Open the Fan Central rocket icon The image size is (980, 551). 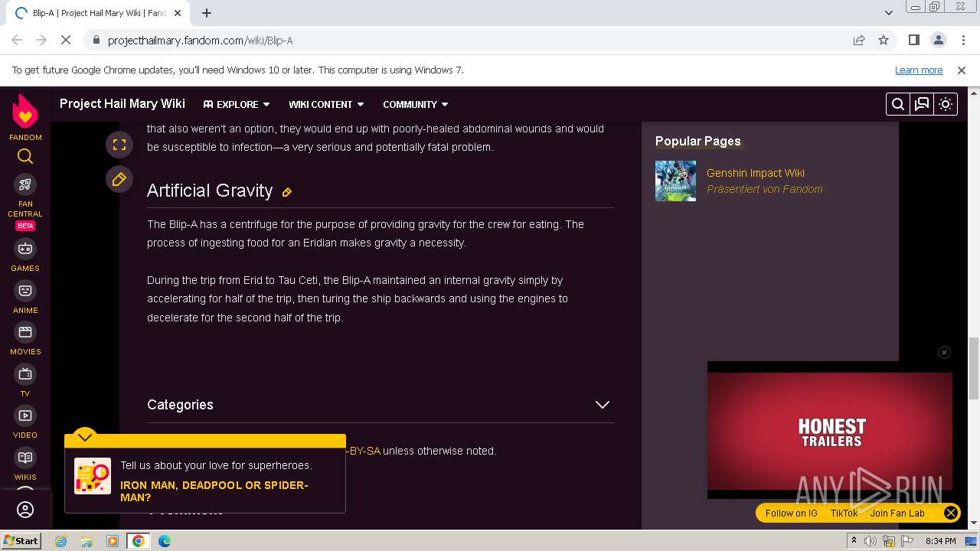pyautogui.click(x=25, y=184)
